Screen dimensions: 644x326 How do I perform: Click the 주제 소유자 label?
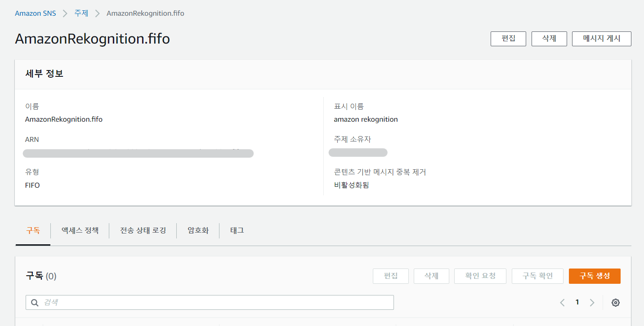[352, 139]
